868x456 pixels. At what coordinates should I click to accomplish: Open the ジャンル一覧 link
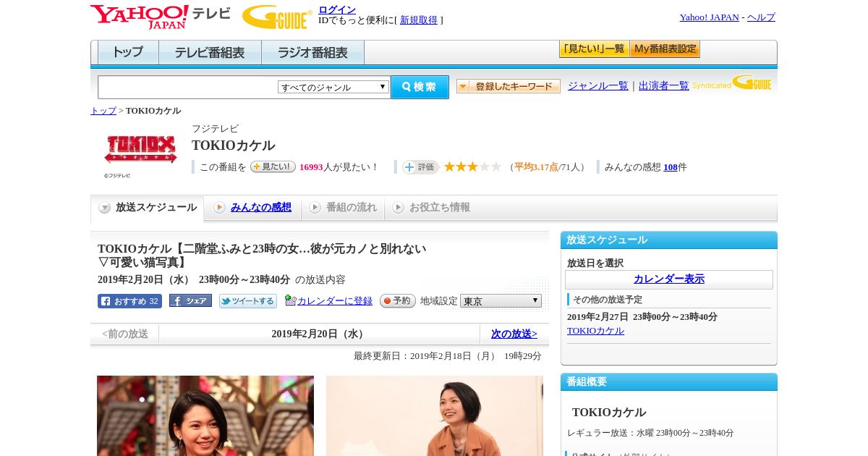(x=598, y=86)
